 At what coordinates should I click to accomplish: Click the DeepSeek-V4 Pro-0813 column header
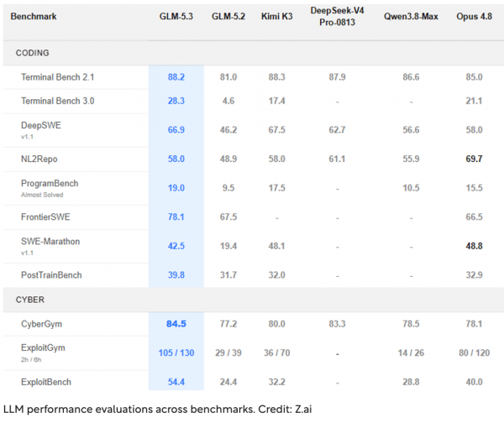click(x=337, y=17)
